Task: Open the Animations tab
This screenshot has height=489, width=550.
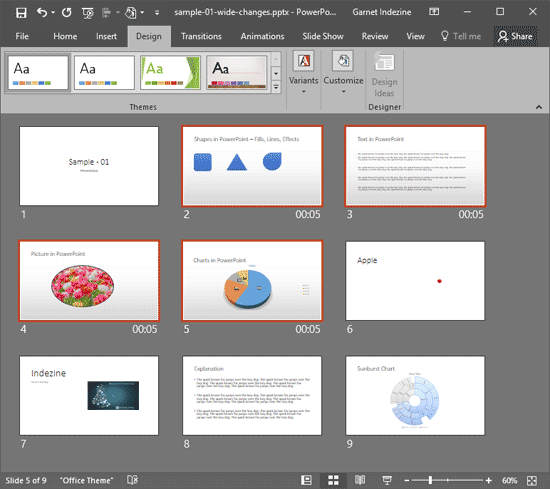Action: (262, 36)
